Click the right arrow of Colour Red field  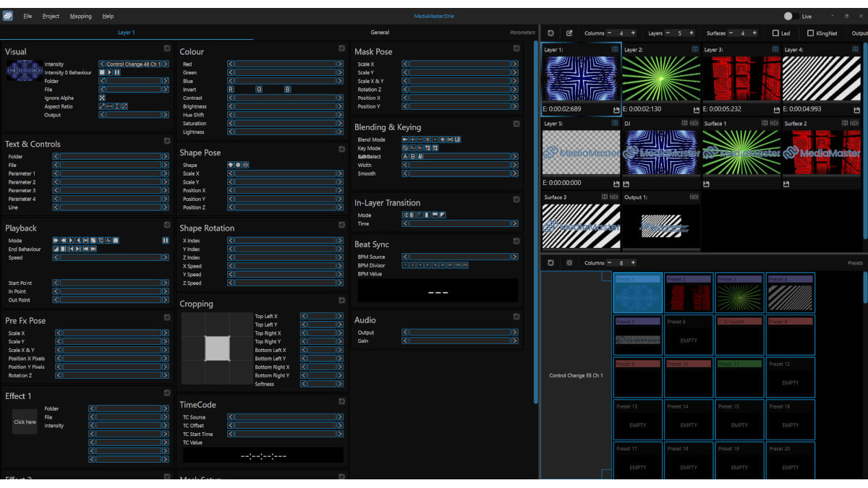pos(339,64)
